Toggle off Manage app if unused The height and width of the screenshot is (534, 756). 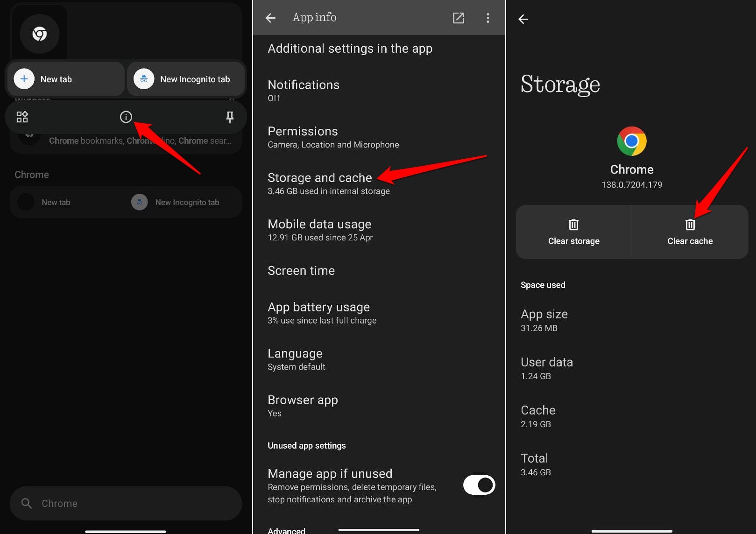[x=479, y=485]
